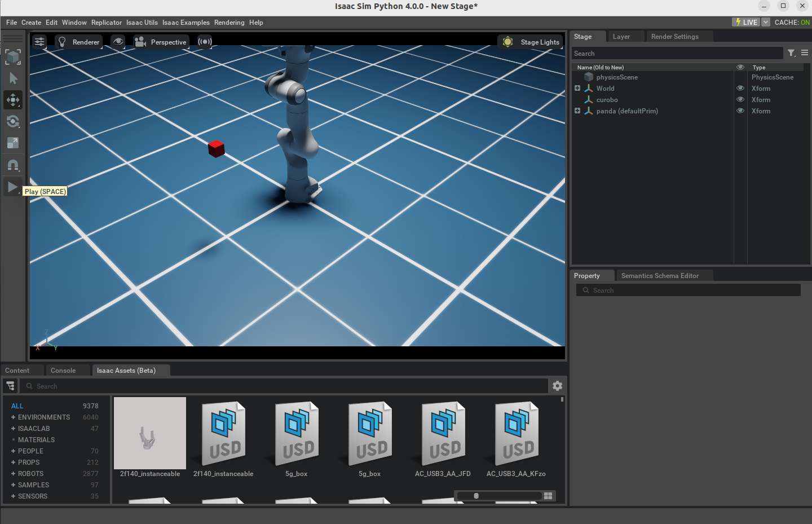Select the first 5g_box USD asset
The width and height of the screenshot is (812, 524).
coord(297,433)
